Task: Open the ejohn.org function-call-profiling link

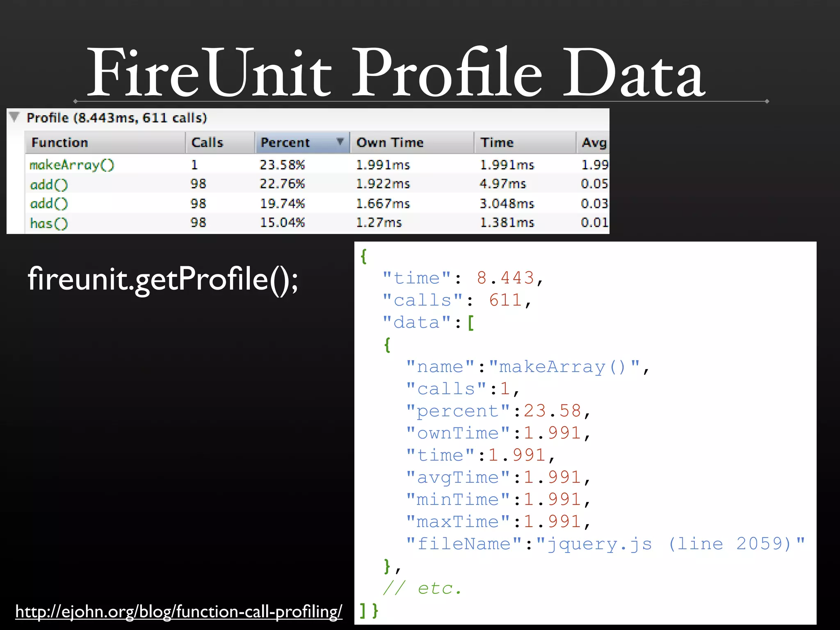Action: [x=179, y=612]
